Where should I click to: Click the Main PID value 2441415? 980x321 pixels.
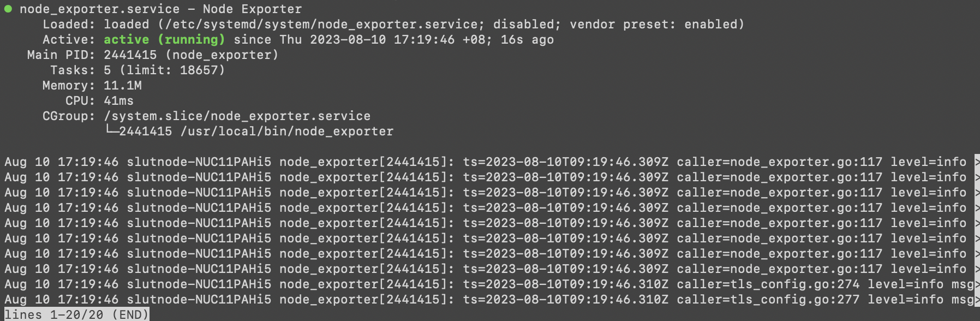tap(130, 55)
